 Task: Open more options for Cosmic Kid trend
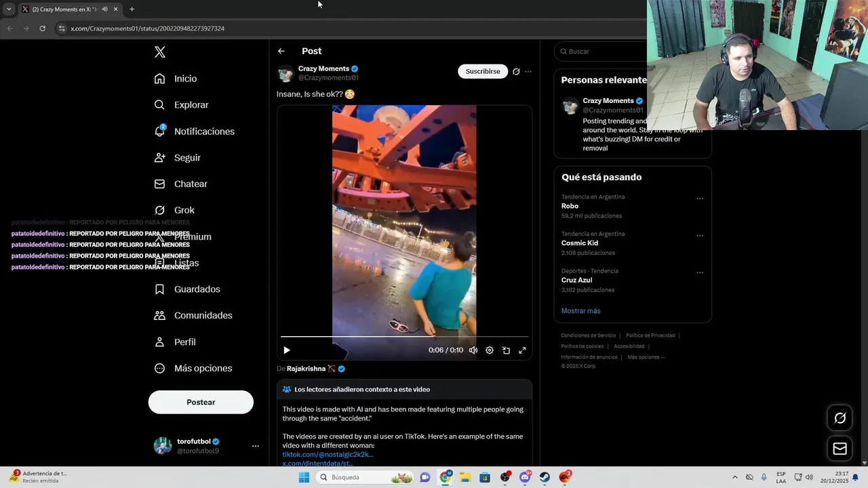(x=700, y=236)
